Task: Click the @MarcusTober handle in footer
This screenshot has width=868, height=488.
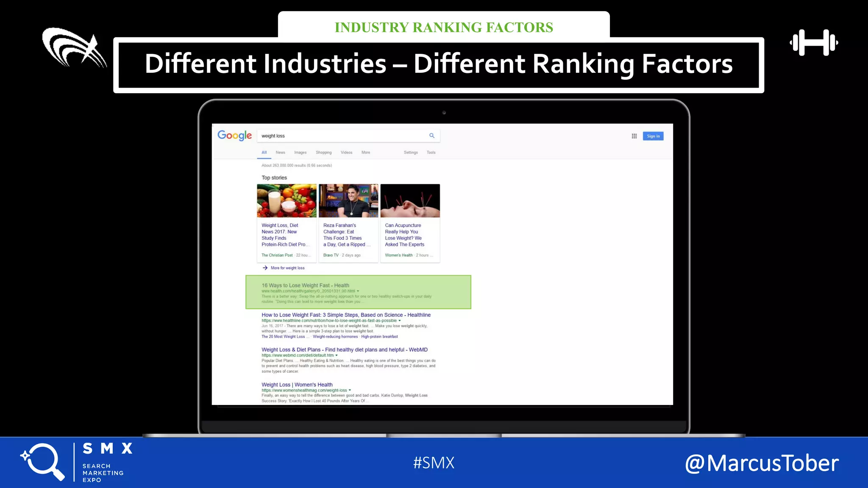Action: pos(762,463)
